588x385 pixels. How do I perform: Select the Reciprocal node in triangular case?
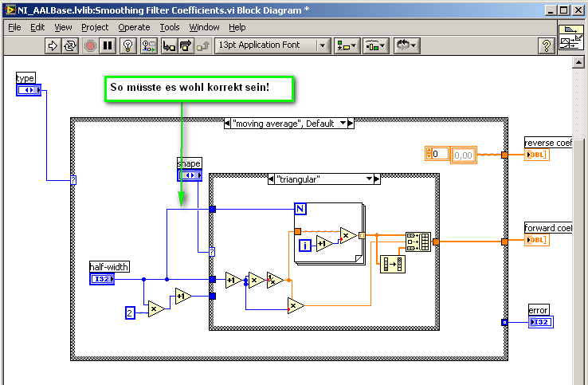(x=275, y=280)
